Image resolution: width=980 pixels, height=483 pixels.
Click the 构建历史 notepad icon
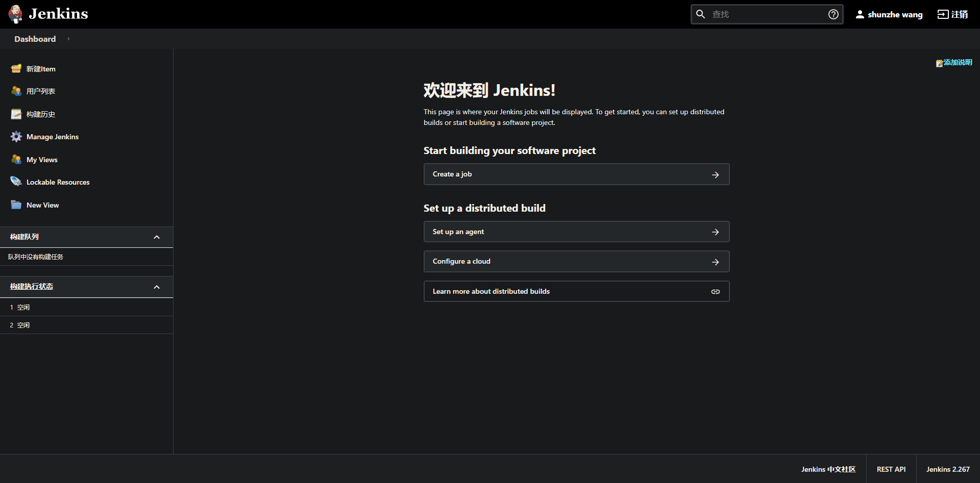(16, 114)
